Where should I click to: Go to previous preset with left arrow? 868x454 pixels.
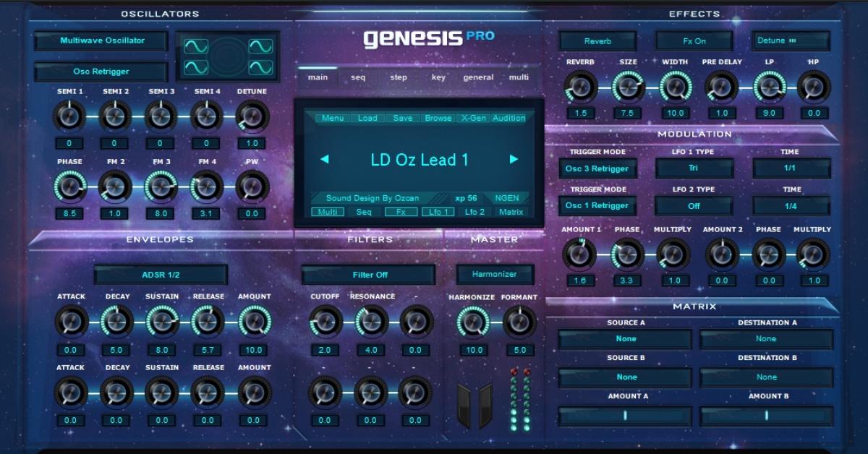pyautogui.click(x=325, y=160)
